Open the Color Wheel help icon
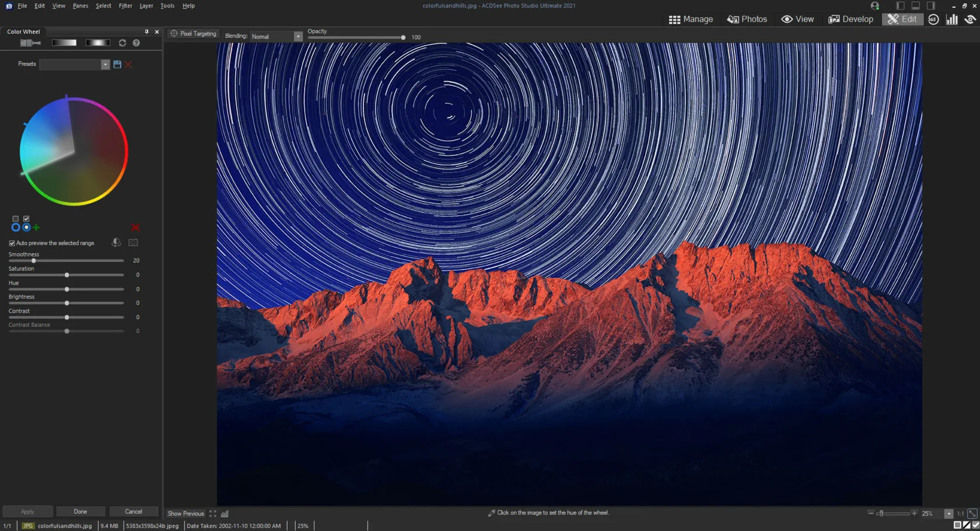The height and width of the screenshot is (531, 980). (x=136, y=43)
